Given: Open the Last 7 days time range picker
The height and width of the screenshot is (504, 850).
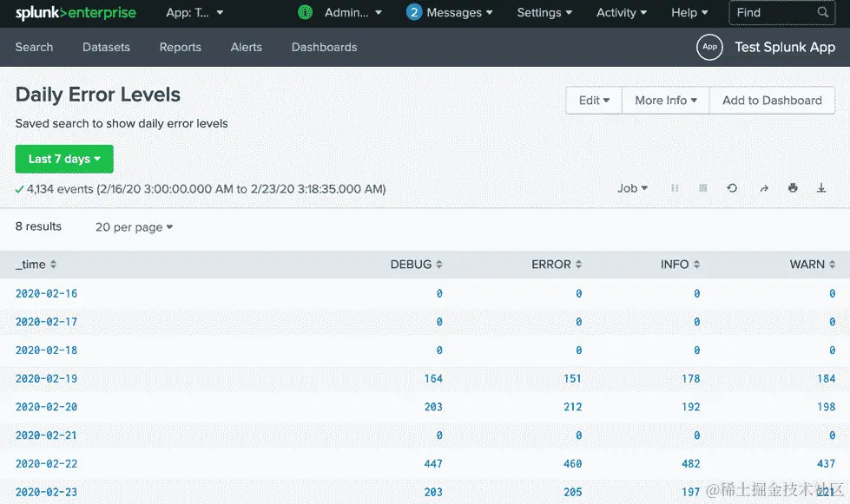Looking at the screenshot, I should (x=63, y=159).
